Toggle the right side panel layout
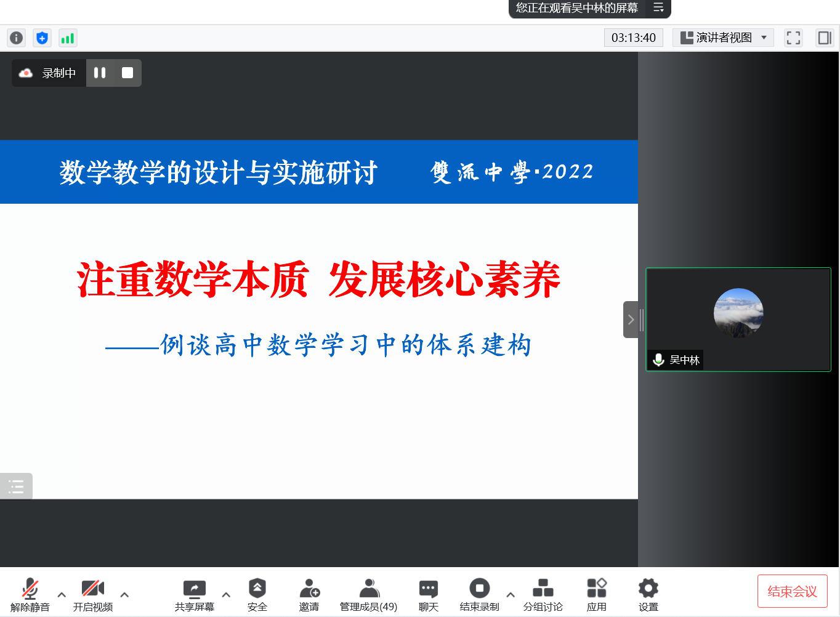This screenshot has height=617, width=840. (824, 38)
